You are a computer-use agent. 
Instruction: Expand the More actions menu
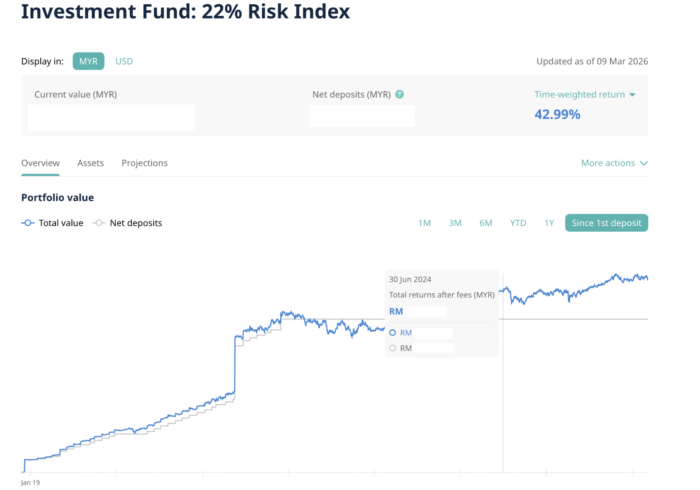[x=614, y=163]
